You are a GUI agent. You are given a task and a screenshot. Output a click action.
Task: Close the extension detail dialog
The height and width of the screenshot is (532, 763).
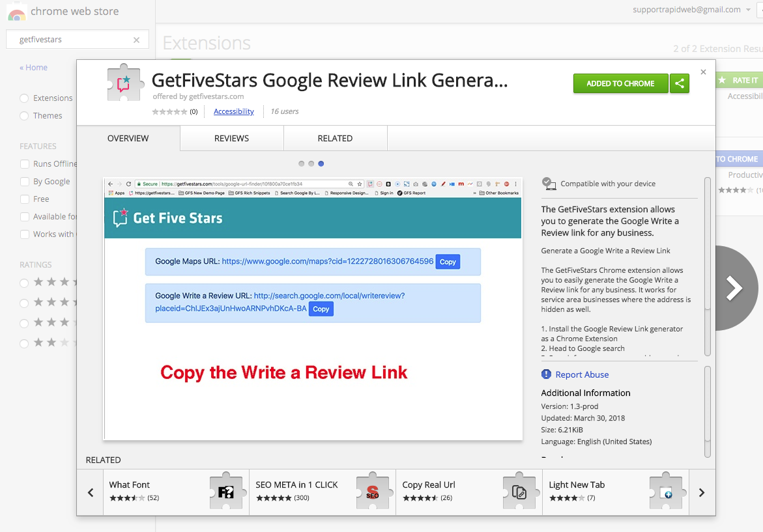[x=703, y=72]
